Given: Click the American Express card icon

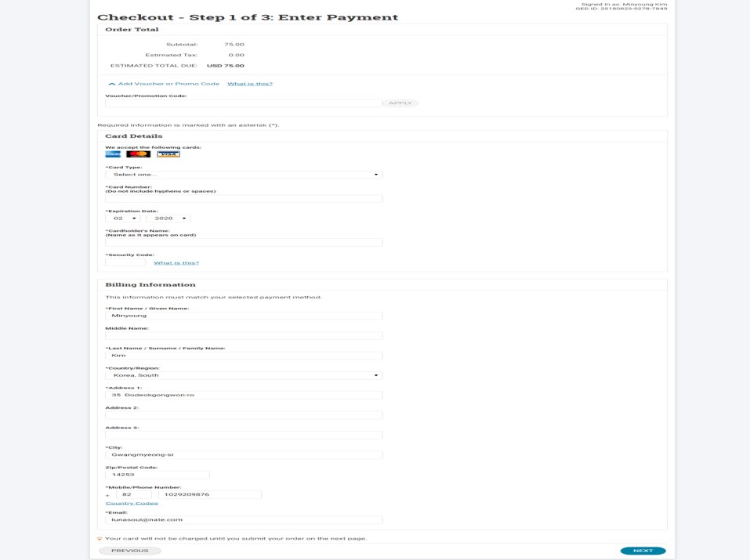Looking at the screenshot, I should pyautogui.click(x=113, y=154).
